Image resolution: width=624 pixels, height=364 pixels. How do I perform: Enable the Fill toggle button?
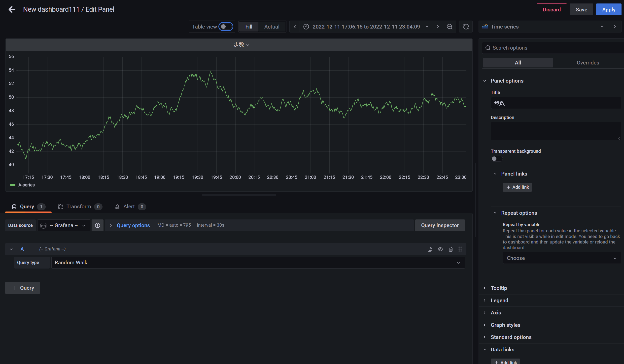point(248,27)
